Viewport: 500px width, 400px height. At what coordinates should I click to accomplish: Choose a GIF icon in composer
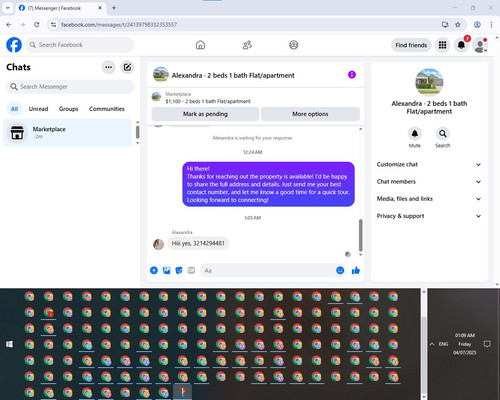191,270
